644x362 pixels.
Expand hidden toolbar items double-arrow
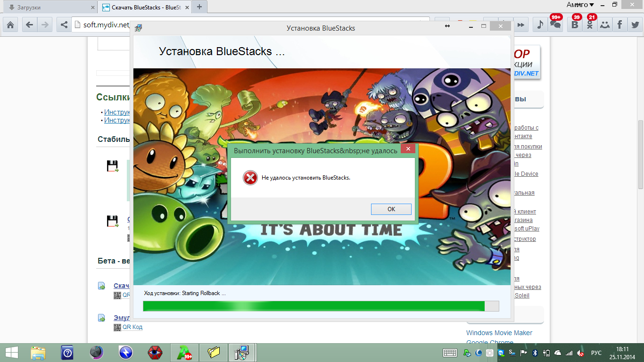[520, 25]
